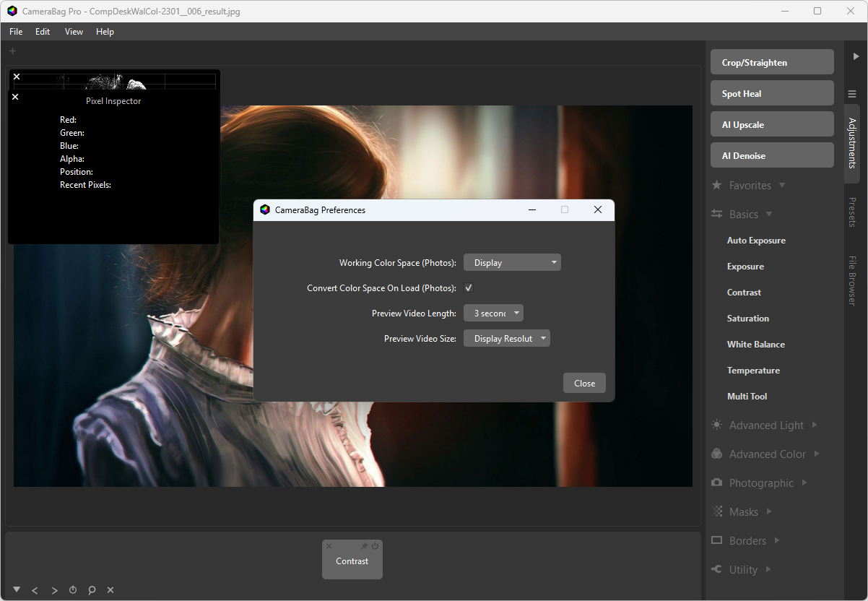Close the Pixel Inspector panel
This screenshot has width=868, height=601.
pyautogui.click(x=15, y=97)
